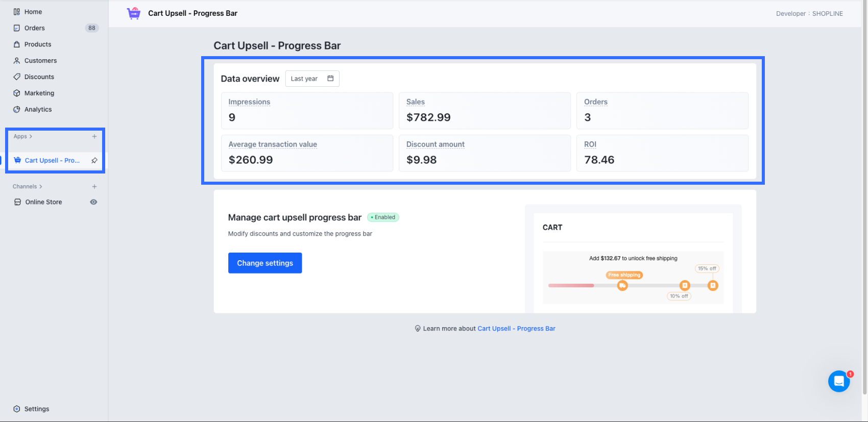This screenshot has width=868, height=422.
Task: Open the Last year date range dropdown
Action: (x=312, y=79)
